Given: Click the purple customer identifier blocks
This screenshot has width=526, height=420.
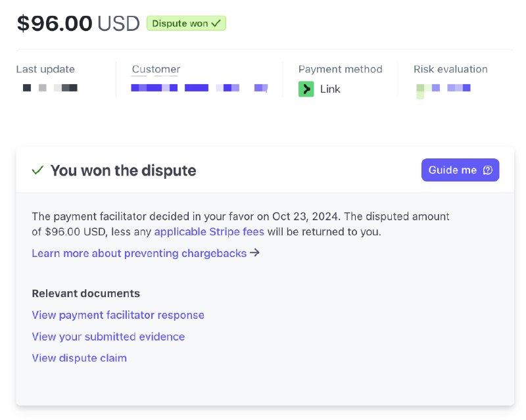Looking at the screenshot, I should 197,87.
